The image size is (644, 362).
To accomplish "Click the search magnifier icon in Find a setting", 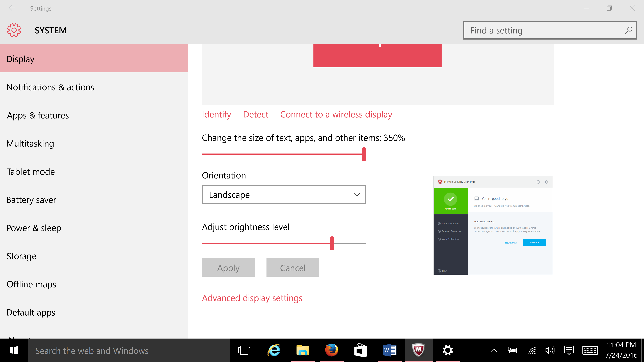I will point(628,30).
